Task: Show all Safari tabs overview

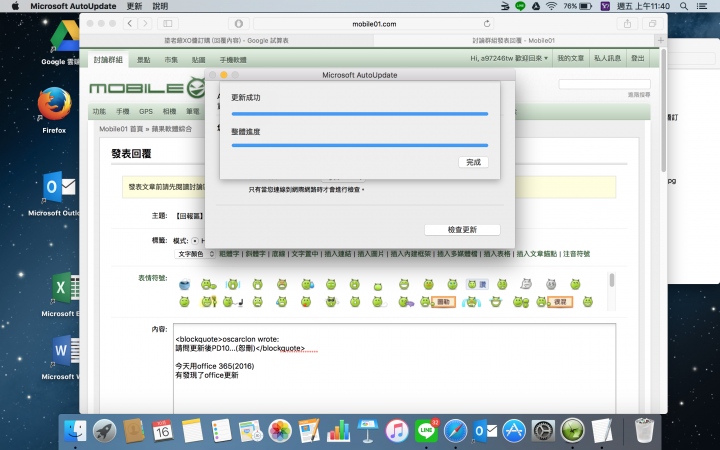Action: (x=652, y=23)
